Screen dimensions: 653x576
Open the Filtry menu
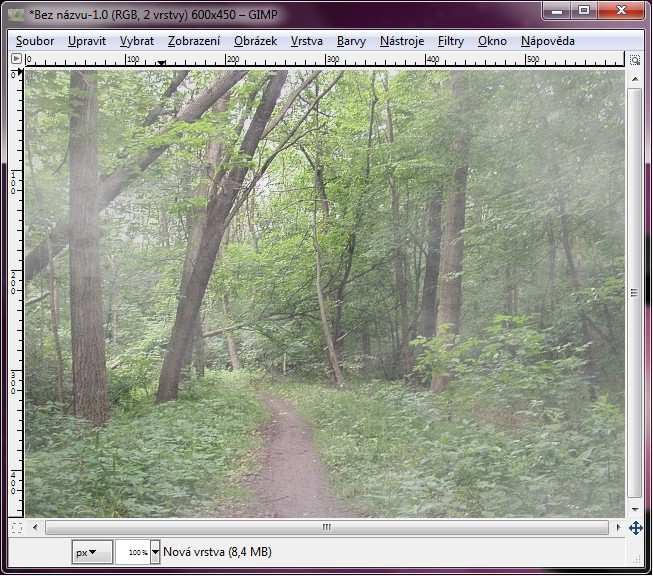pos(451,41)
